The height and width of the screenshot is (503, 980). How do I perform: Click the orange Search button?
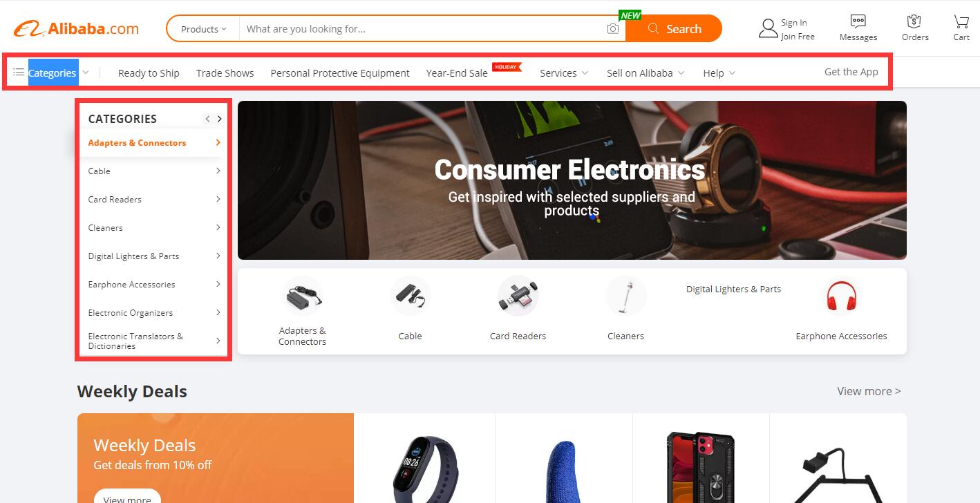(x=674, y=29)
